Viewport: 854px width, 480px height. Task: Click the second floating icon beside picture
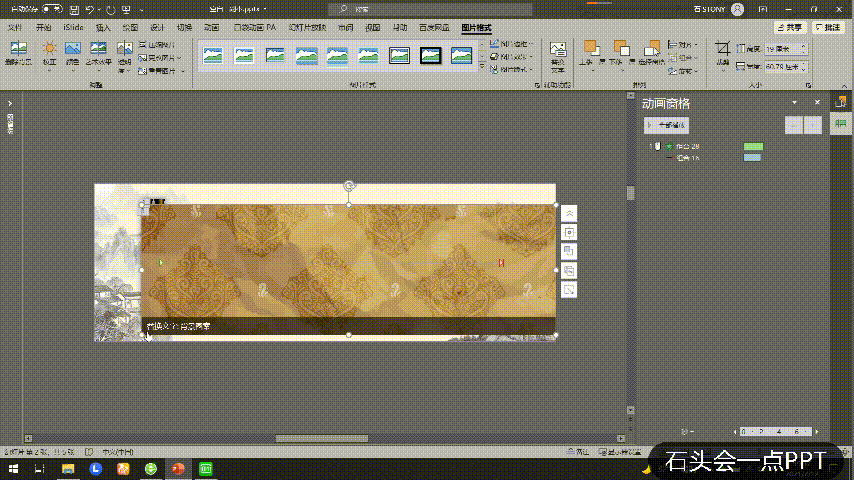[569, 233]
